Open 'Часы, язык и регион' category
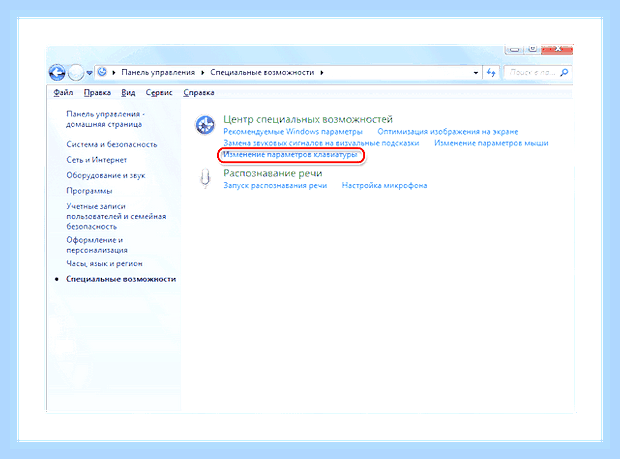The image size is (620, 459). pos(104,263)
